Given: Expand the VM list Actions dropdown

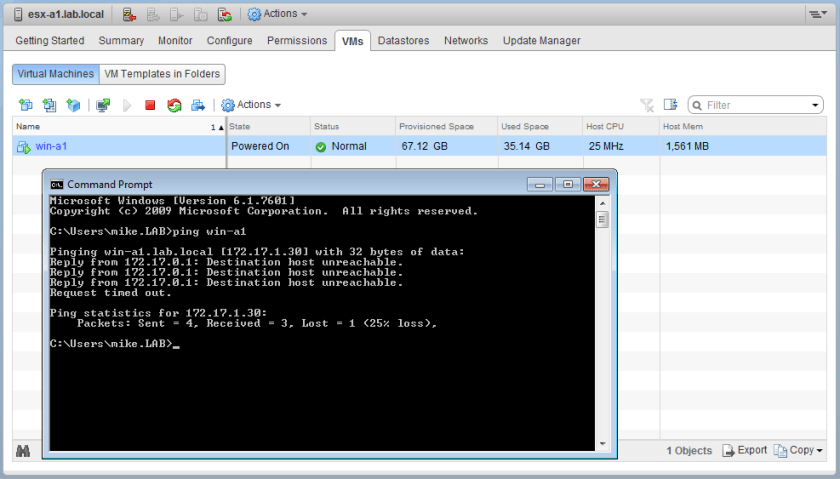Looking at the screenshot, I should click(x=251, y=105).
